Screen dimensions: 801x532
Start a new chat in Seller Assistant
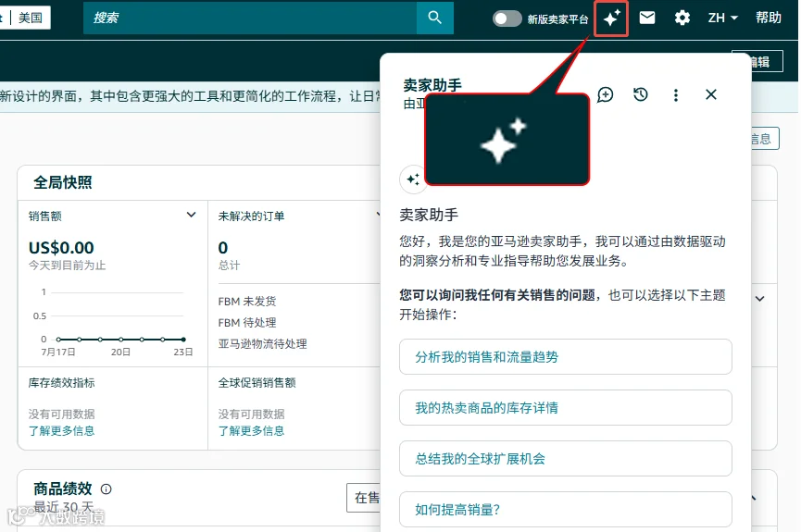click(605, 95)
